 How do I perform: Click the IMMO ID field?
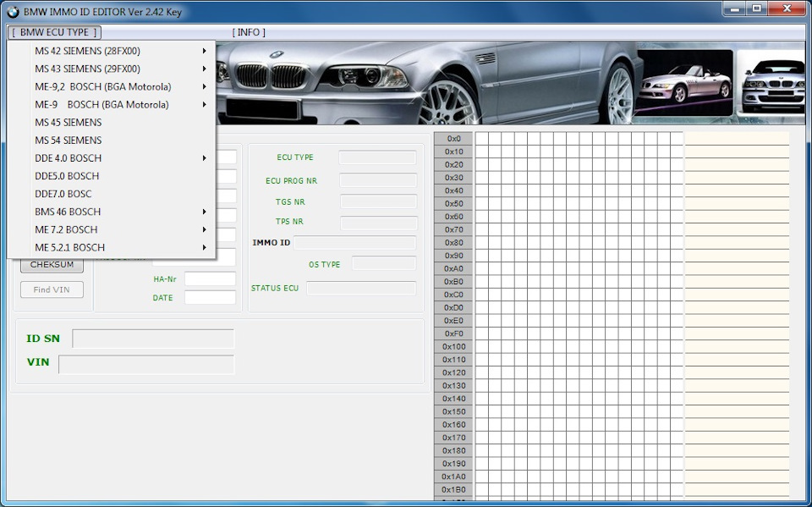[354, 243]
